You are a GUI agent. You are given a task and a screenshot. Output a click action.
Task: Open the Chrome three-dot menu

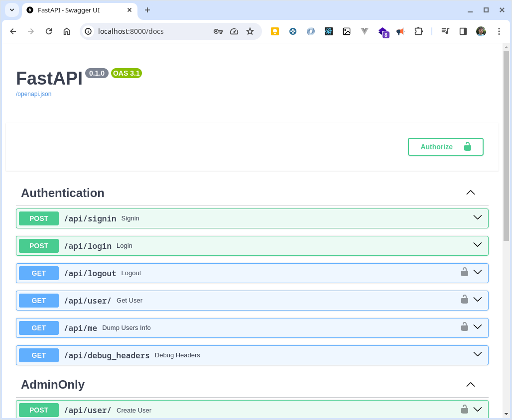(x=499, y=31)
